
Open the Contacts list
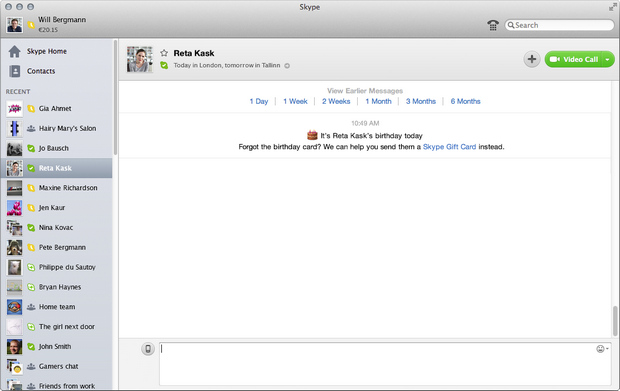(56, 71)
